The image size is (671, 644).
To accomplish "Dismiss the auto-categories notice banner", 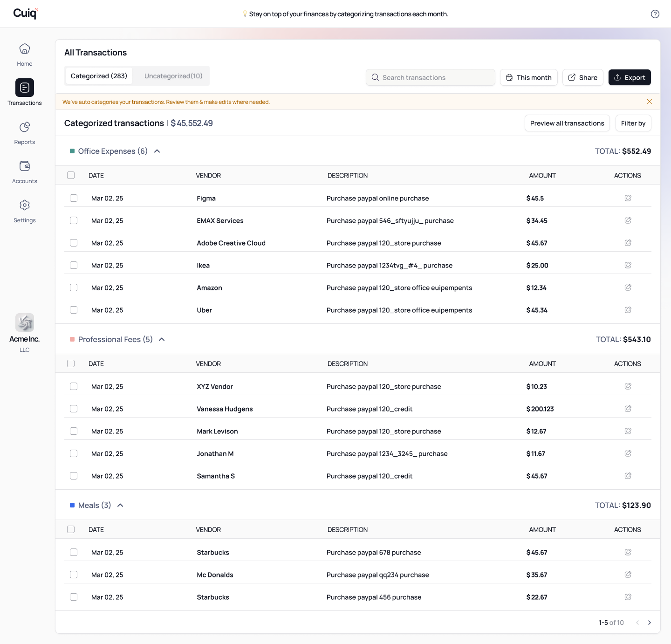I will 650,102.
